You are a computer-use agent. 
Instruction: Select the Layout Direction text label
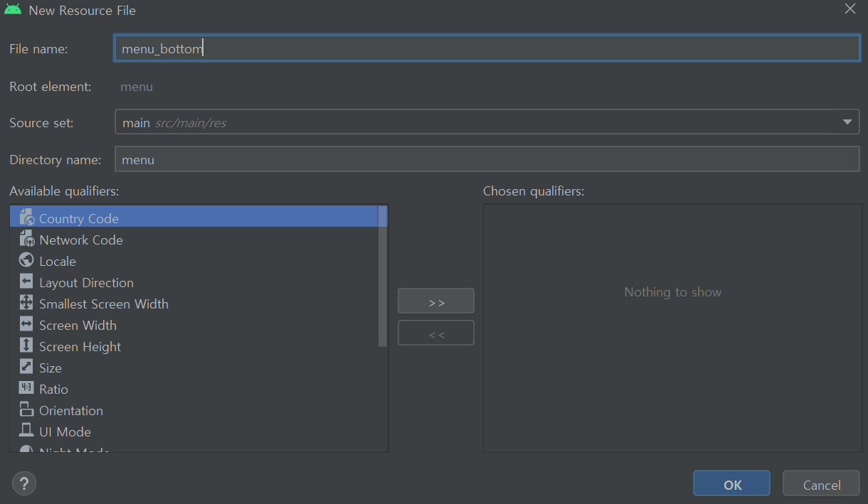(x=86, y=283)
